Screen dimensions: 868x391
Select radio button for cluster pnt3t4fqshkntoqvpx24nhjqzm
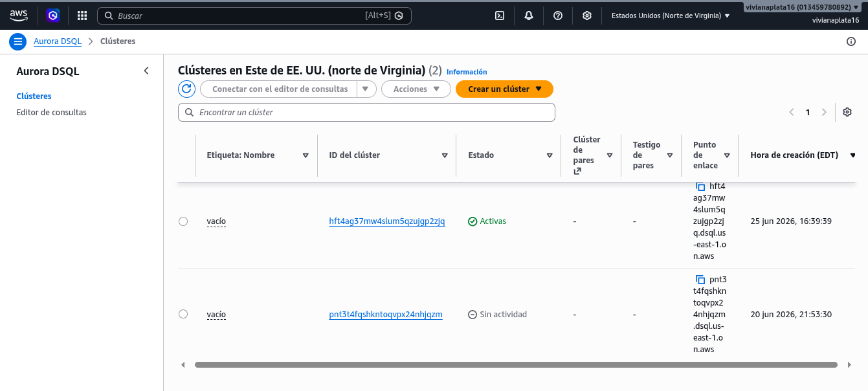tap(183, 314)
